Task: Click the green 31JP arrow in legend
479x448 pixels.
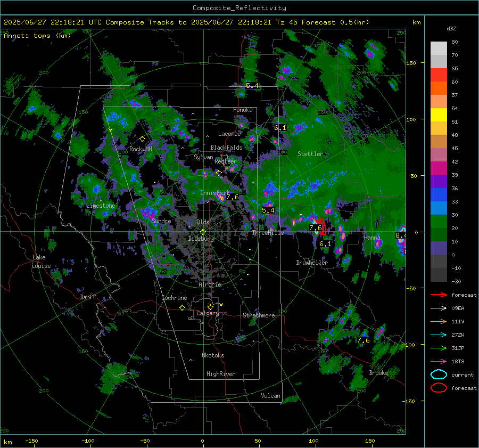Action: (x=439, y=348)
